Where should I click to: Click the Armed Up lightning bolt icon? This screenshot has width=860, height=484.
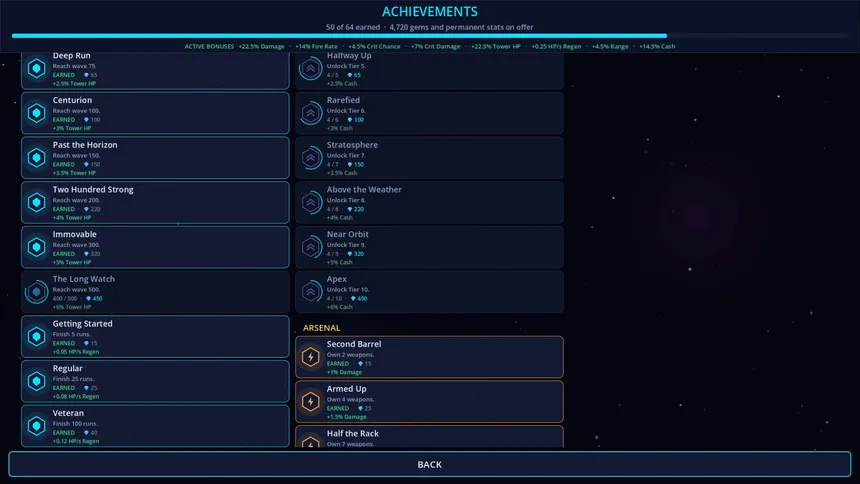(310, 402)
